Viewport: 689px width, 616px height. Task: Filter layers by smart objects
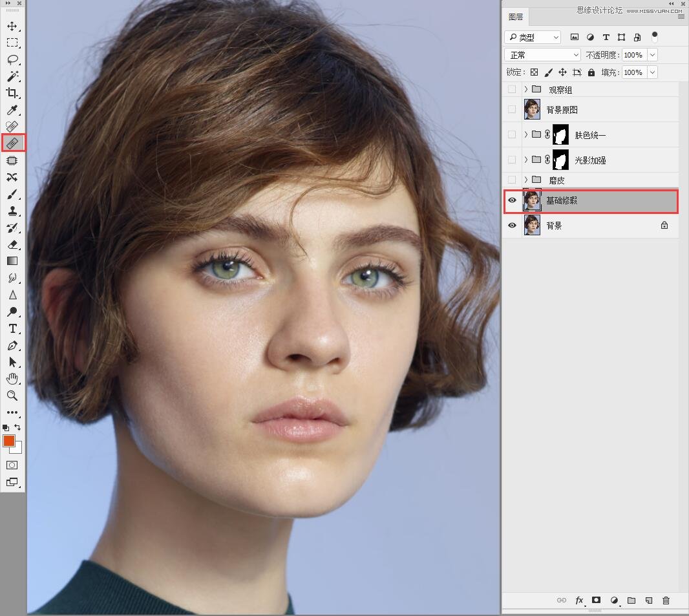(x=637, y=37)
